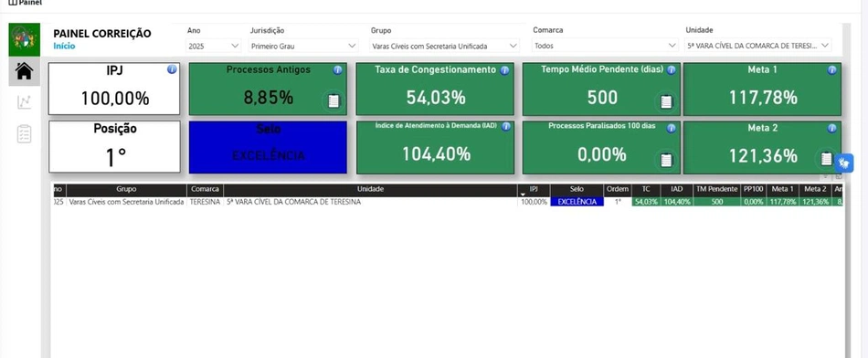Image resolution: width=868 pixels, height=358 pixels.
Task: Click the EXCELÊNCIA badge in table row
Action: tap(577, 202)
